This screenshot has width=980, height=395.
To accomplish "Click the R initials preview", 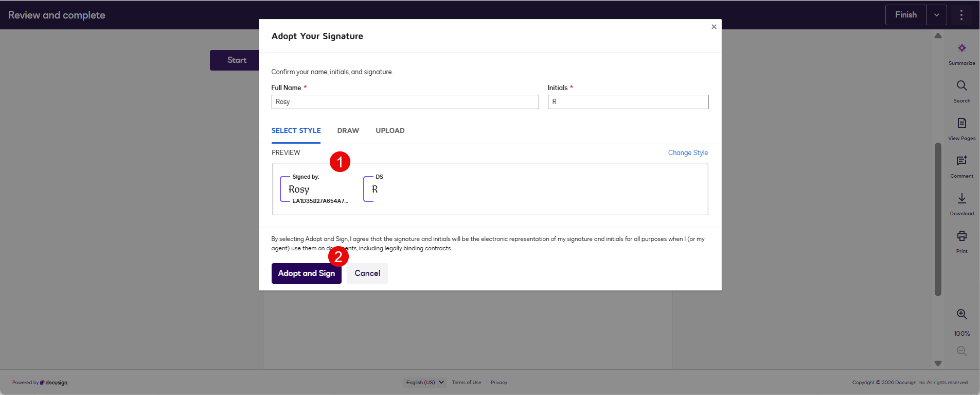I will (x=374, y=189).
